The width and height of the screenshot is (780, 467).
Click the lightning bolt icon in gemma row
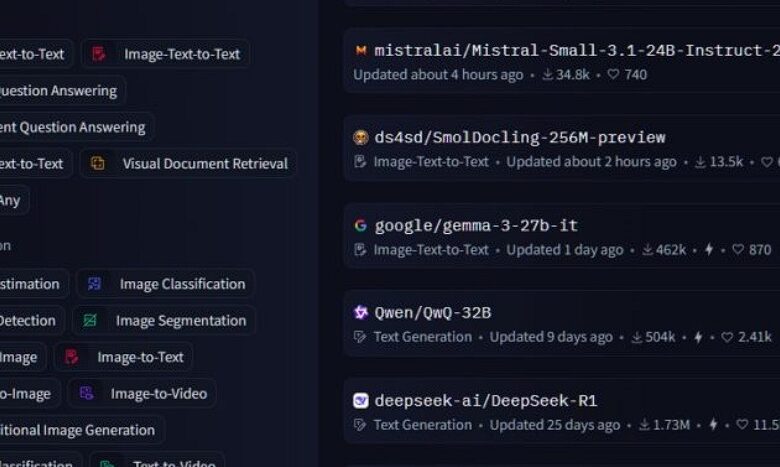coord(709,250)
